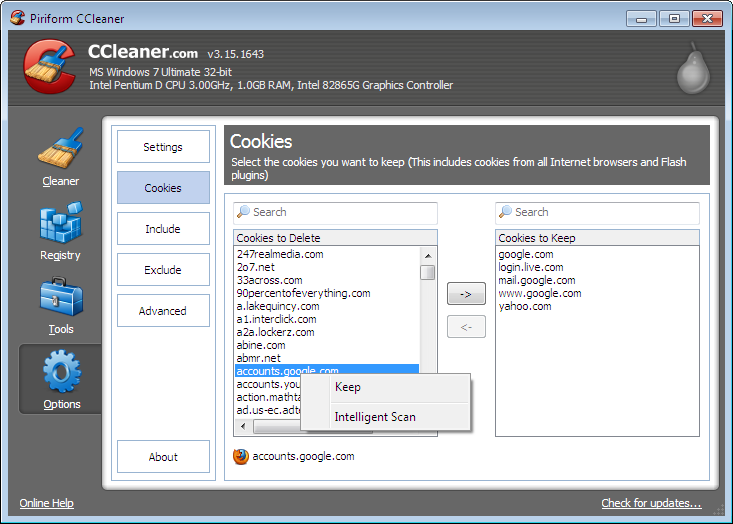This screenshot has width=733, height=524.
Task: Click scroll-up arrow of delete list
Action: click(x=428, y=256)
